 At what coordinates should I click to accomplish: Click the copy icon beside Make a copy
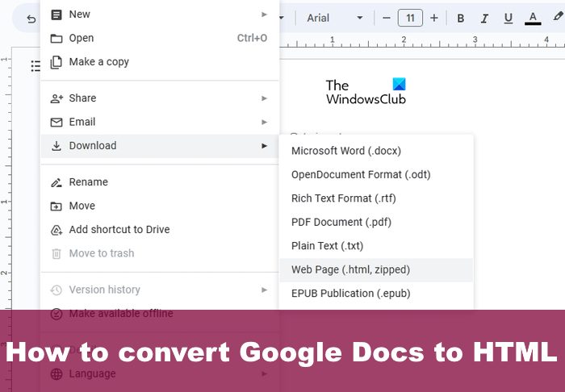[56, 62]
